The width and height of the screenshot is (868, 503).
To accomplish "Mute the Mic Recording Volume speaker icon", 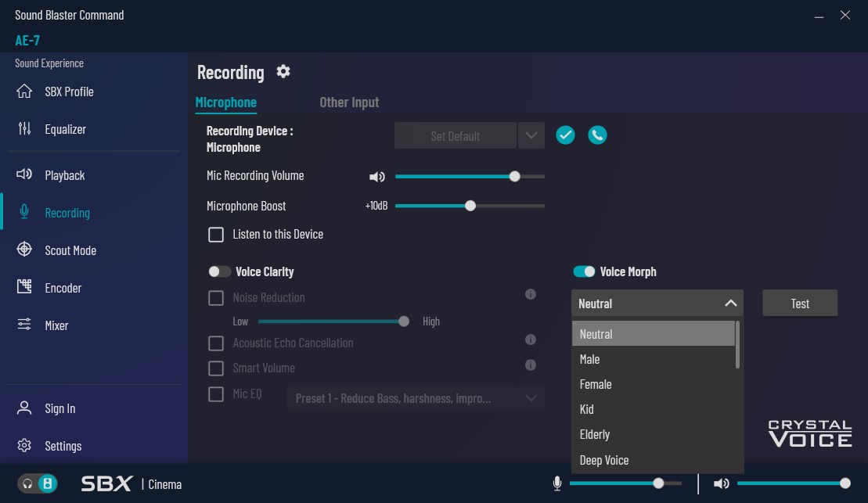I will 377,177.
